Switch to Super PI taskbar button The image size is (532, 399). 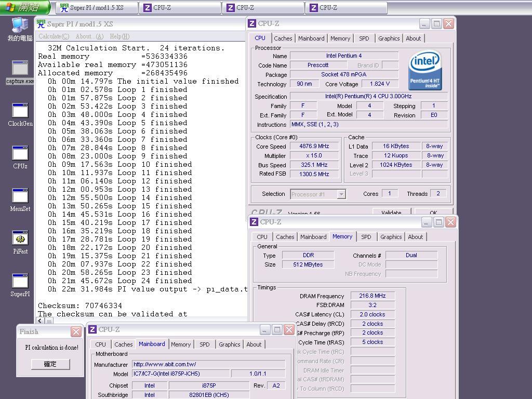97,8
